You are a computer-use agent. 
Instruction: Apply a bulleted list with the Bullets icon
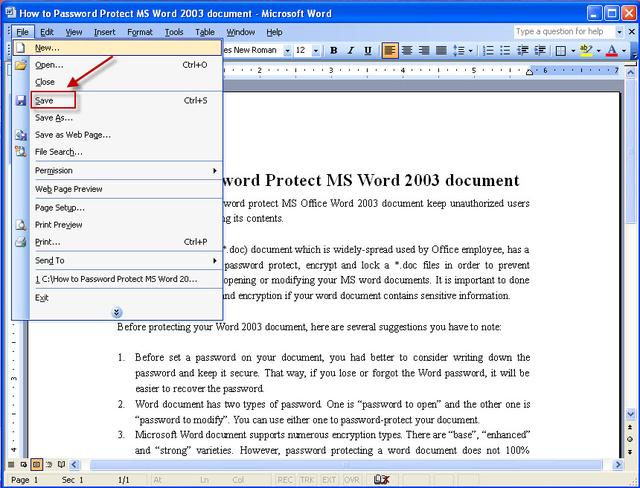[505, 51]
